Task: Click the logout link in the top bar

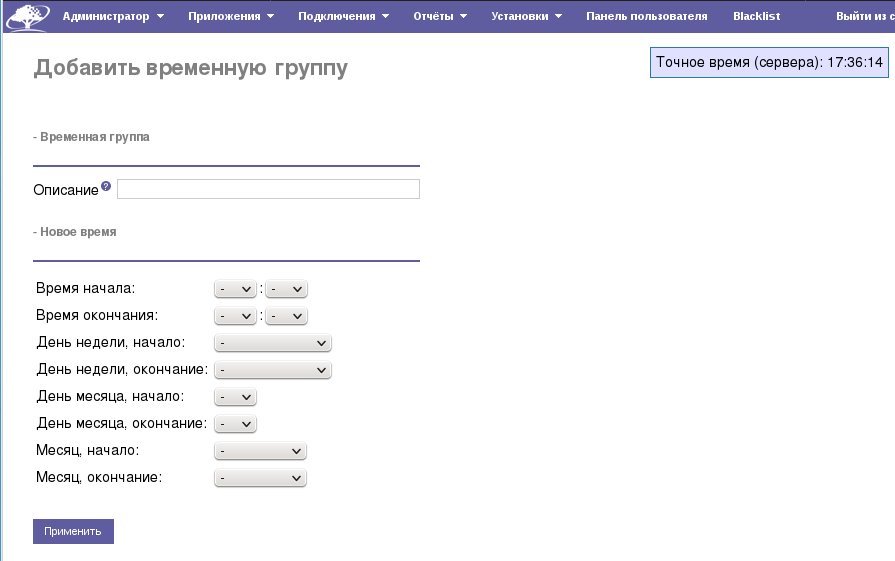Action: [x=864, y=16]
